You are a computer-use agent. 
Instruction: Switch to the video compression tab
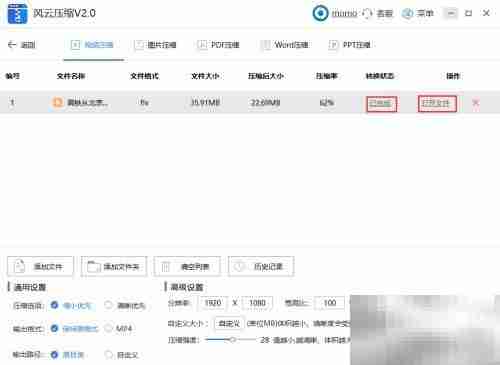pyautogui.click(x=93, y=45)
